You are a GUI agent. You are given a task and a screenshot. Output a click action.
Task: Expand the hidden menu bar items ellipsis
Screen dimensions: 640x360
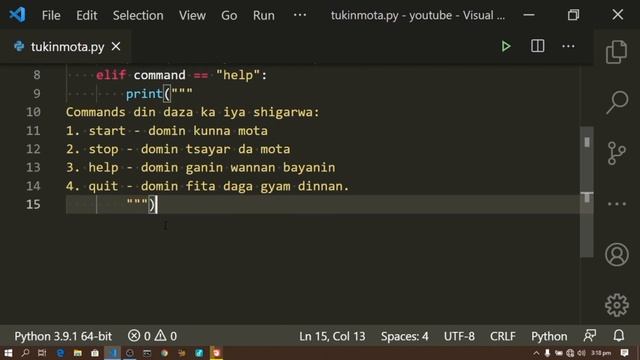[300, 15]
